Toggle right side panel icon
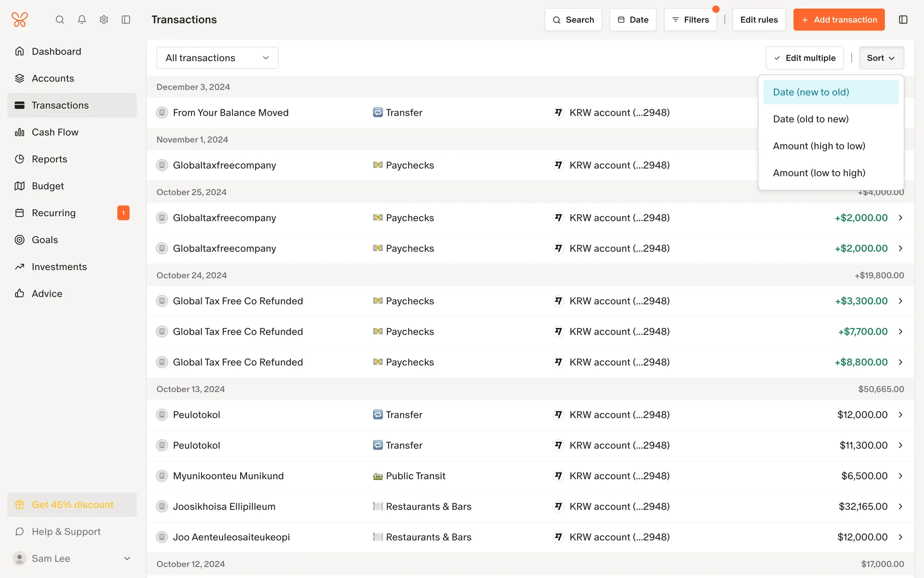 click(903, 20)
